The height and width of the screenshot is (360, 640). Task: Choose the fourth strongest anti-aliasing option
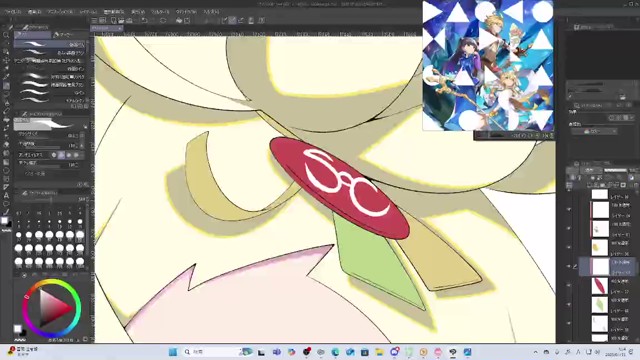[76, 155]
